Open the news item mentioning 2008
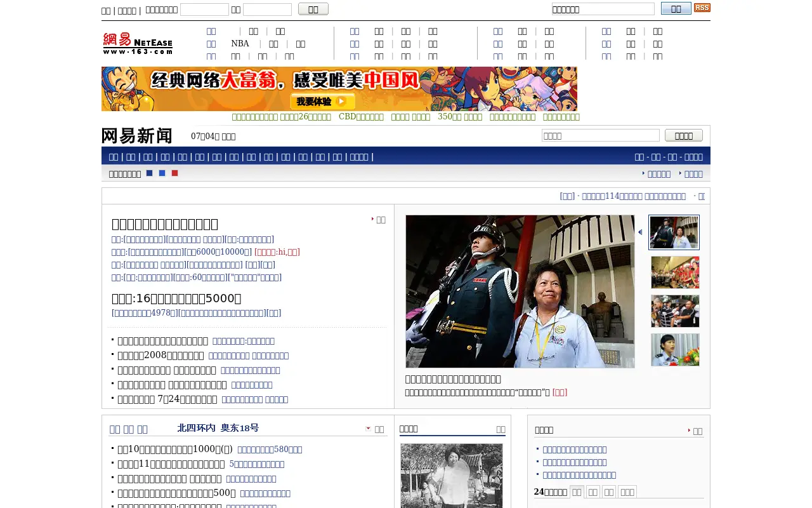812x508 pixels. tap(160, 356)
